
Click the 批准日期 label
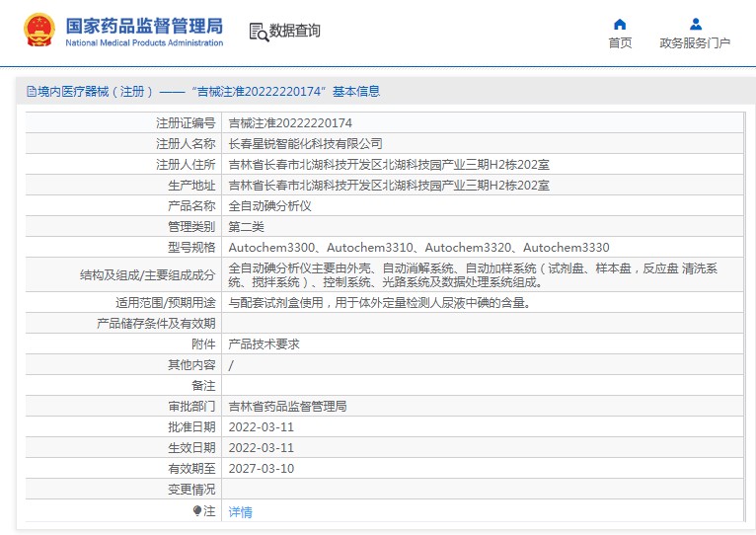pyautogui.click(x=191, y=427)
